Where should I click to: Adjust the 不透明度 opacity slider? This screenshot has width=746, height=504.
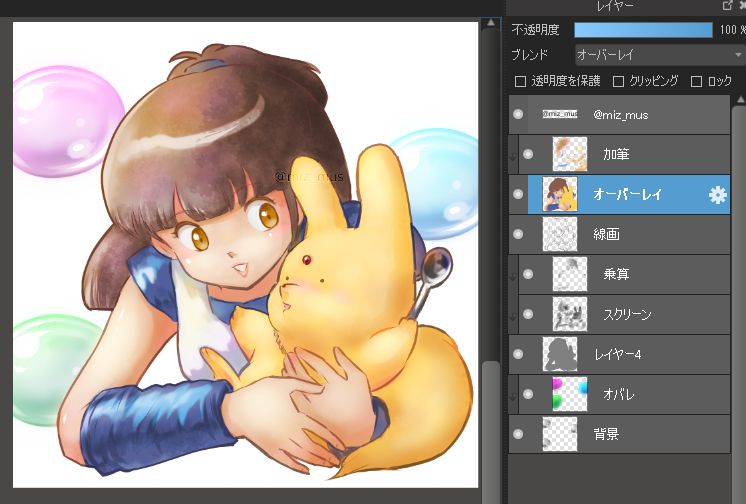pos(643,30)
